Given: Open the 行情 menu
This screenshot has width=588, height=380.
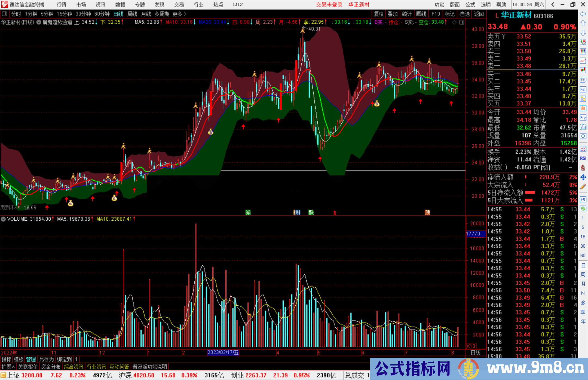Looking at the screenshot, I should [x=61, y=5].
